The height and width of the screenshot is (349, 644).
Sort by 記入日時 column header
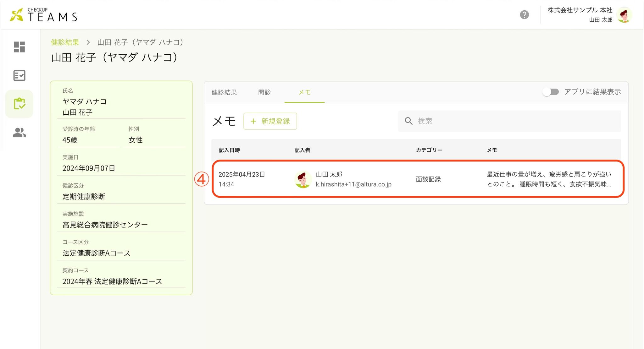(x=229, y=150)
